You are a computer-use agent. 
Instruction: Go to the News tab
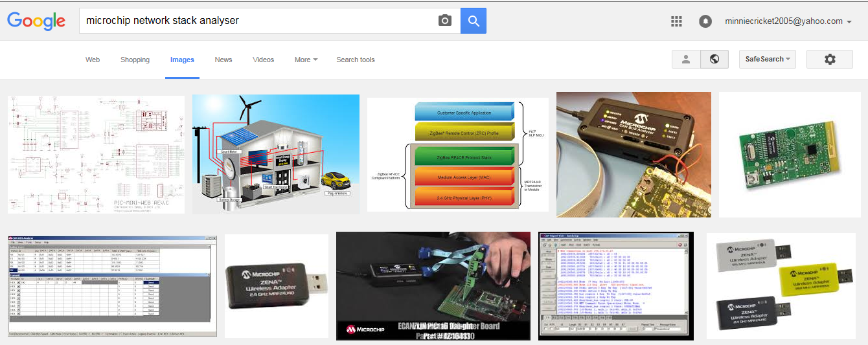coord(223,60)
